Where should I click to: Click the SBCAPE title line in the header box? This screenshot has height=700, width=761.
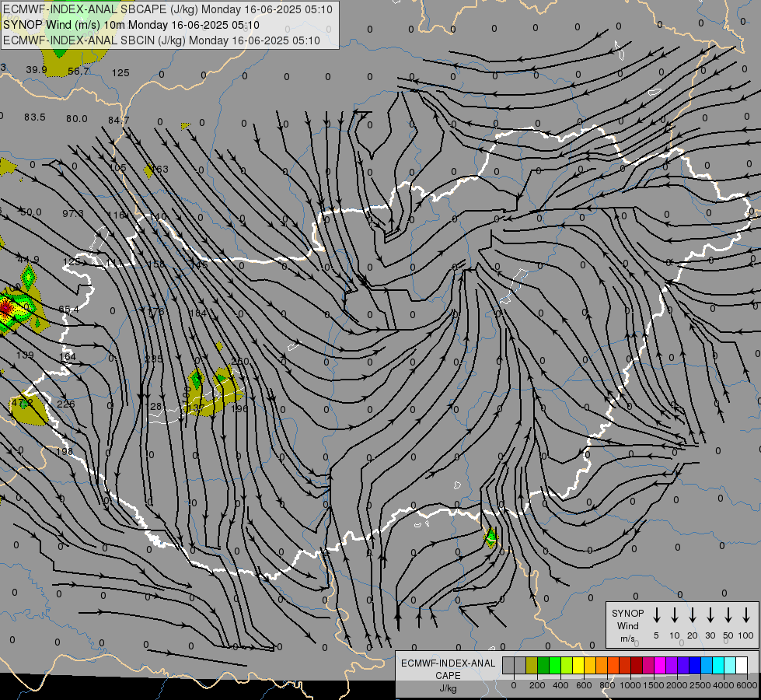(167, 9)
